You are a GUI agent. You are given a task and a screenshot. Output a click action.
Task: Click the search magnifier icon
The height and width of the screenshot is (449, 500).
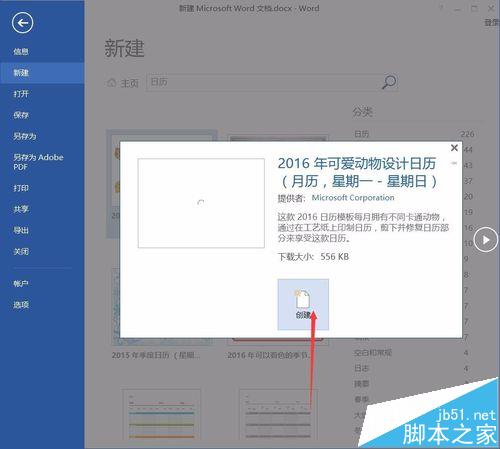tap(389, 82)
